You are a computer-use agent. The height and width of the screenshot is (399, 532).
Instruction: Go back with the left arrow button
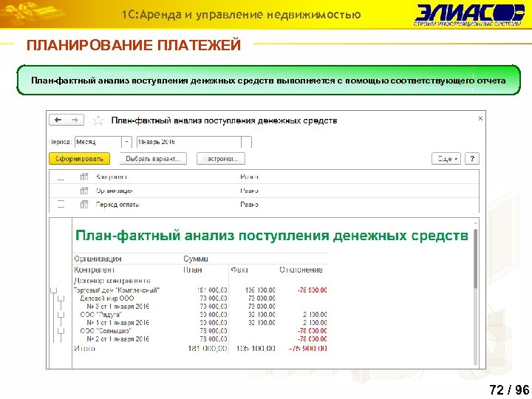pos(58,120)
